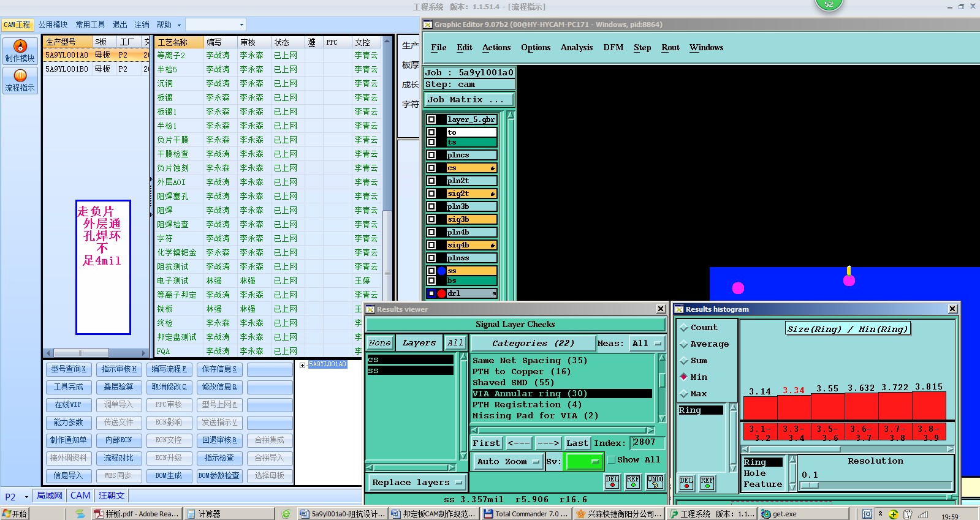
Task: Open 邦定板CAM制作规范 Word taskbar item
Action: pos(433,514)
